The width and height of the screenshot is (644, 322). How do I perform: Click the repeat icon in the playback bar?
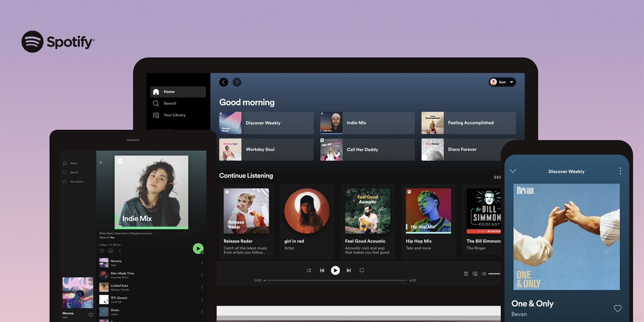coord(362,270)
